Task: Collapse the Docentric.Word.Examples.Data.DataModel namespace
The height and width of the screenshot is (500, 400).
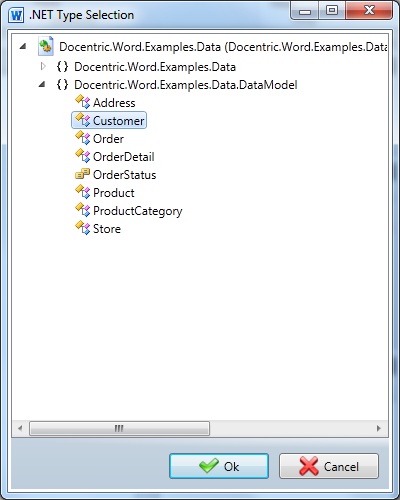Action: point(42,84)
